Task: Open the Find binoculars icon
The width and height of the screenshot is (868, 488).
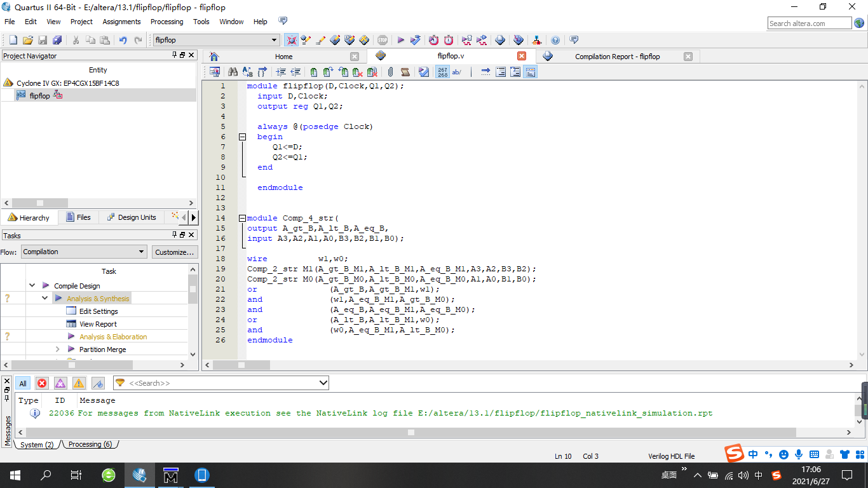Action: pos(233,72)
